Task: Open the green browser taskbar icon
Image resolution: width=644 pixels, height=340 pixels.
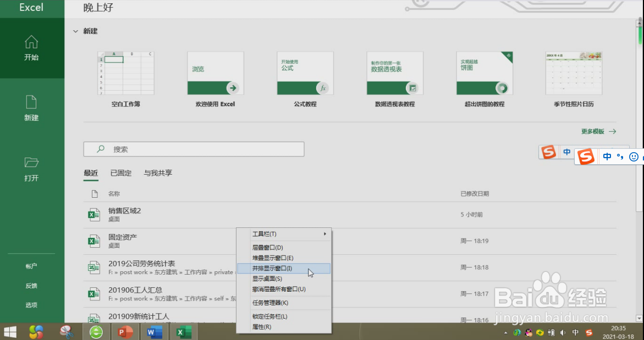Action: click(x=97, y=331)
